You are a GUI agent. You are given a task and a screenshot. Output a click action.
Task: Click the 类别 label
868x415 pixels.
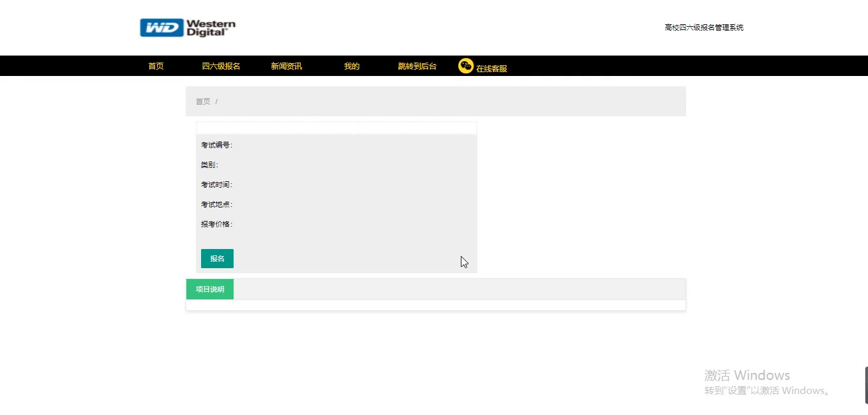209,165
